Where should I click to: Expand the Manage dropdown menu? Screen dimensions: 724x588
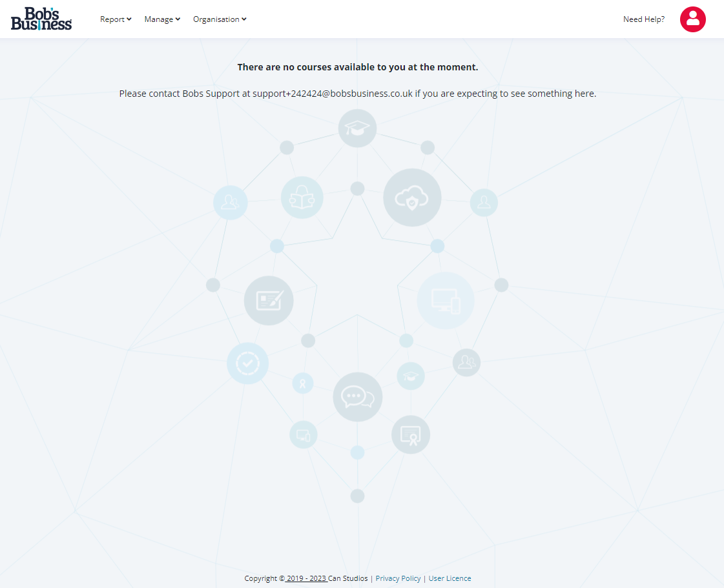pyautogui.click(x=162, y=19)
